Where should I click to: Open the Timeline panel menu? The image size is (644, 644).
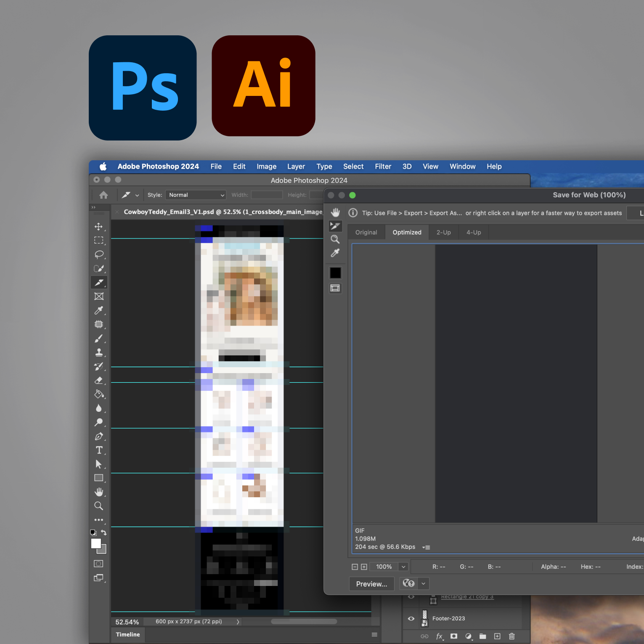tap(374, 634)
